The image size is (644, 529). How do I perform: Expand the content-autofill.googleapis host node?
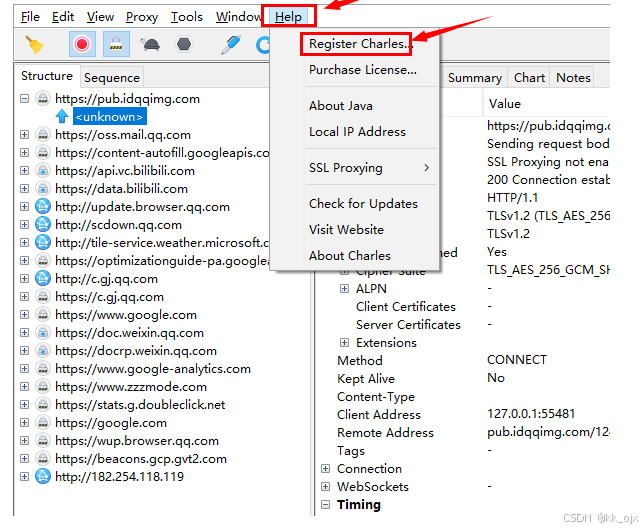(25, 153)
